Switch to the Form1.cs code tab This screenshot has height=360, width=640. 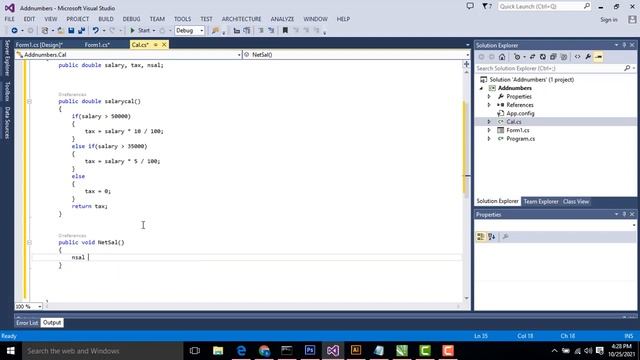tap(97, 45)
